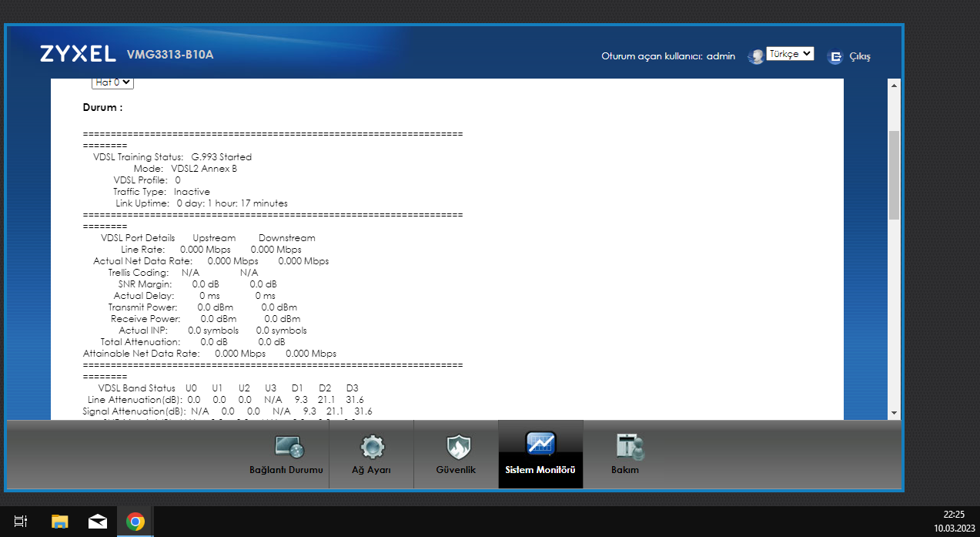
Task: Click the ZYXEL logo
Action: click(78, 55)
